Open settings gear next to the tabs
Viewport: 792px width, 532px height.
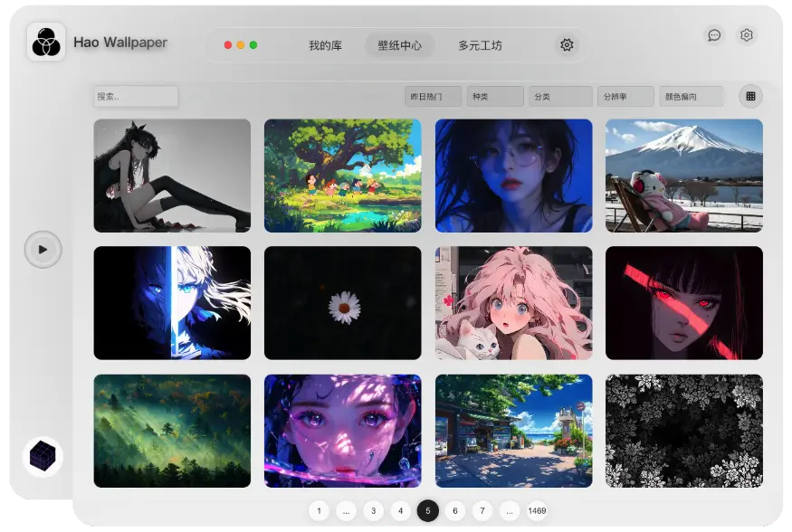click(x=567, y=45)
